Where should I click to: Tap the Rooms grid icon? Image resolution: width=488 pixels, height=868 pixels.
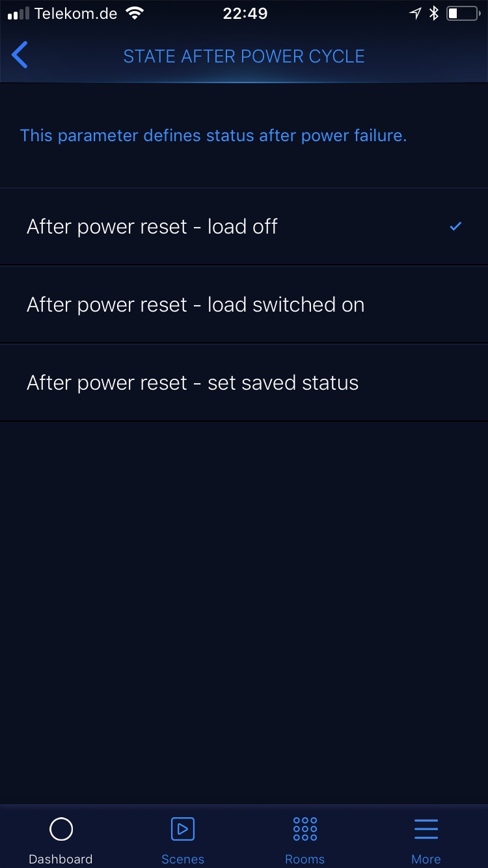click(x=305, y=829)
